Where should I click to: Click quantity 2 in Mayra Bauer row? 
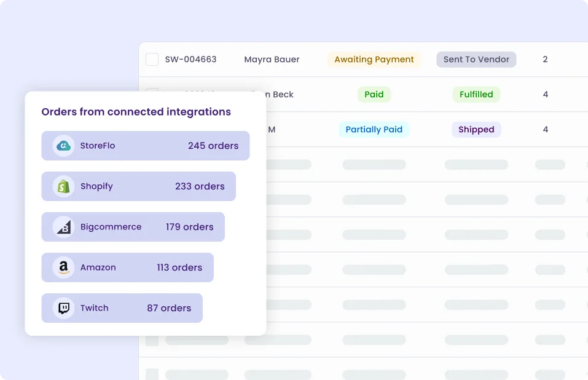tap(545, 59)
